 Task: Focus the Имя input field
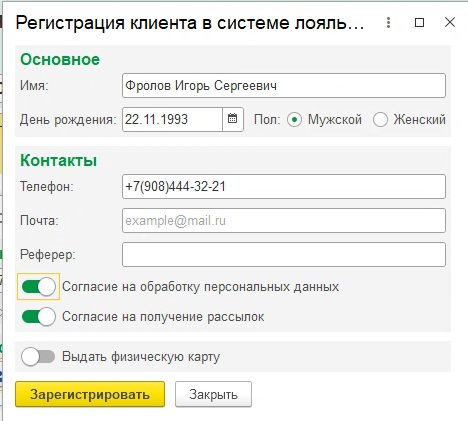pyautogui.click(x=284, y=86)
